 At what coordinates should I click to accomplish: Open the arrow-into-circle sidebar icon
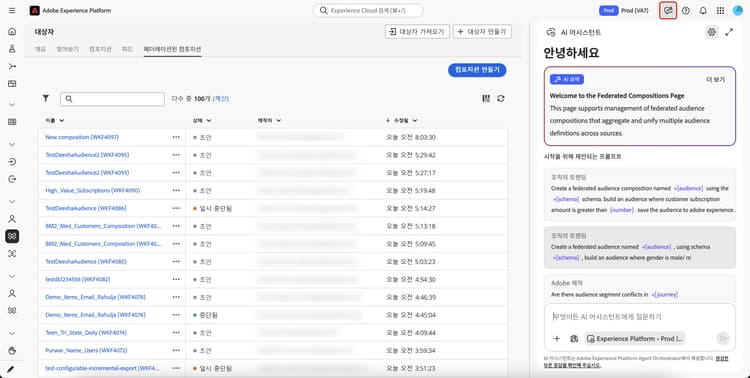pos(12,162)
